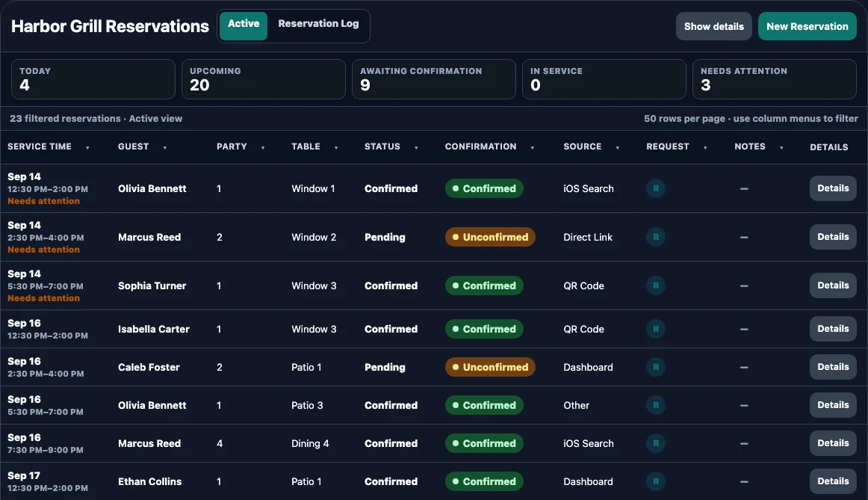Select the In Service summary card

coord(604,79)
